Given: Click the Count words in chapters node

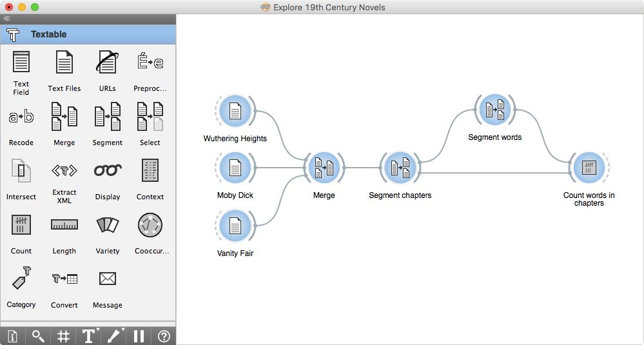Looking at the screenshot, I should (589, 169).
